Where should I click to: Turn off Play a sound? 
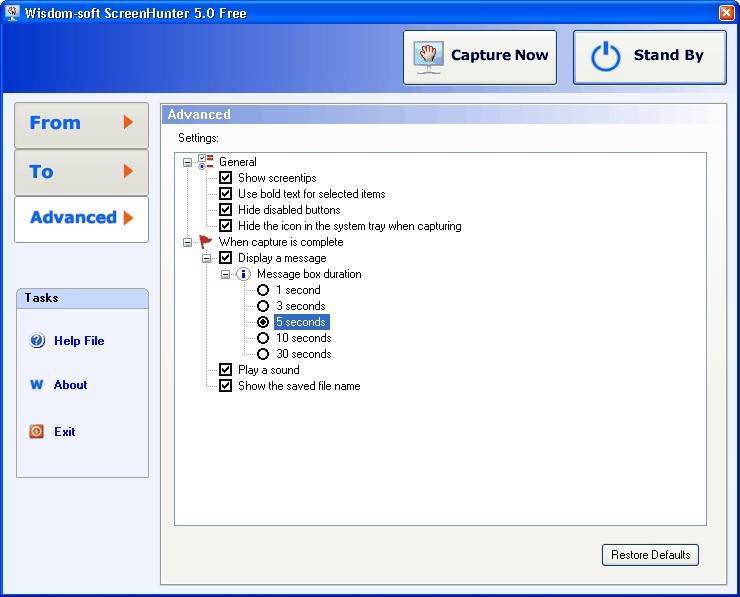tap(226, 370)
